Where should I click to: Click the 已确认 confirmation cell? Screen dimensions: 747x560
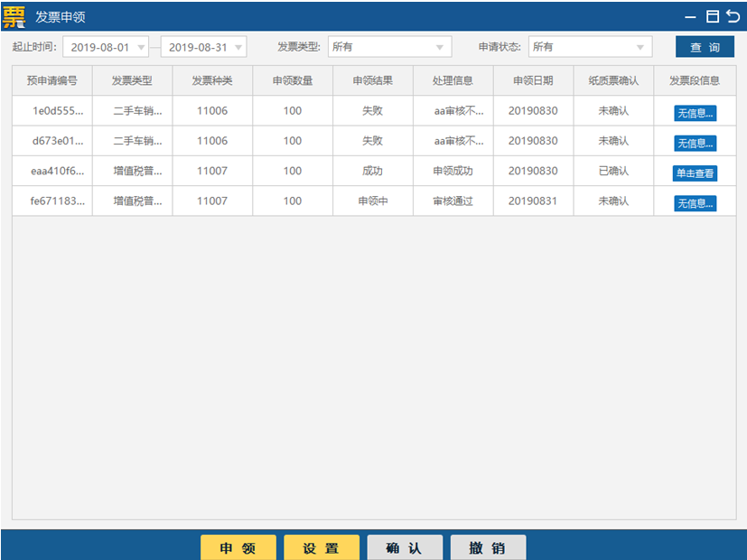tap(613, 171)
